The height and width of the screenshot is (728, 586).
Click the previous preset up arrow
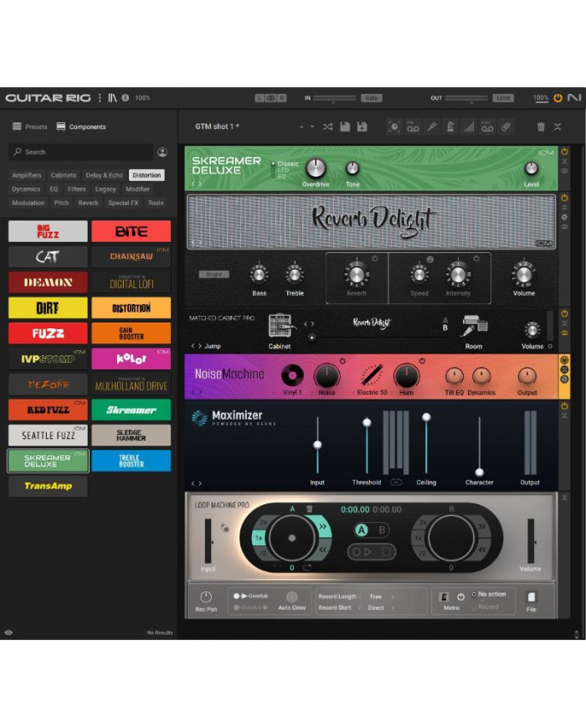point(301,126)
